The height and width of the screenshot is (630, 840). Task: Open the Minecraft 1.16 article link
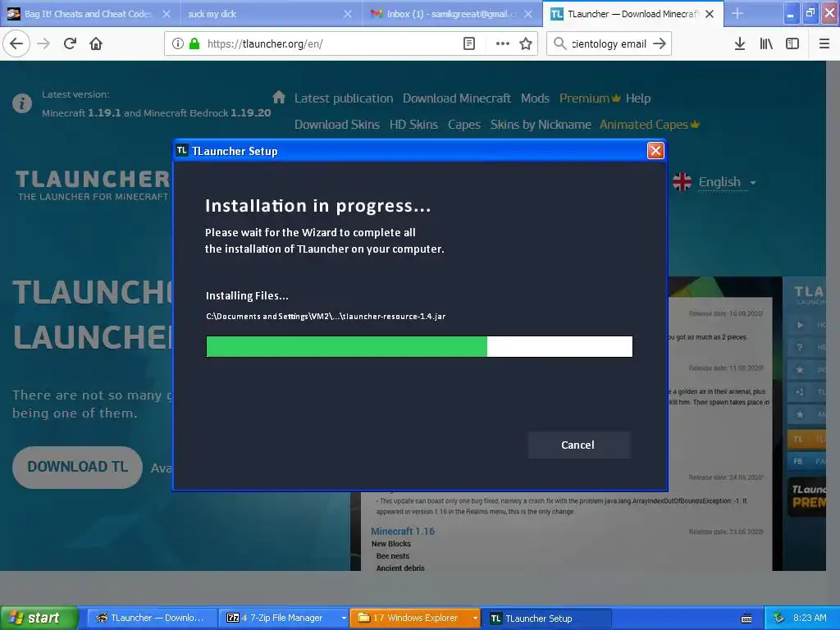(x=403, y=531)
